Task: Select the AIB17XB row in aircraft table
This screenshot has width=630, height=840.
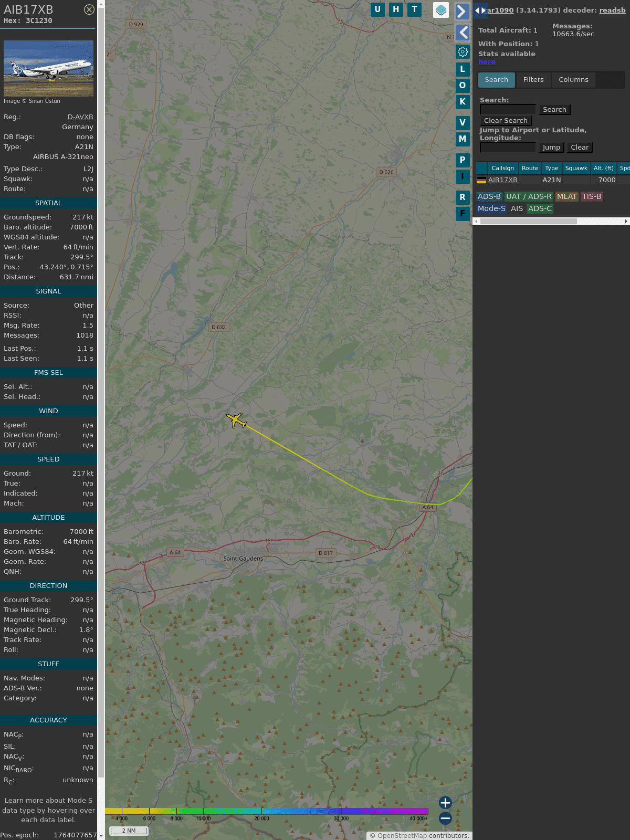Action: pos(553,180)
